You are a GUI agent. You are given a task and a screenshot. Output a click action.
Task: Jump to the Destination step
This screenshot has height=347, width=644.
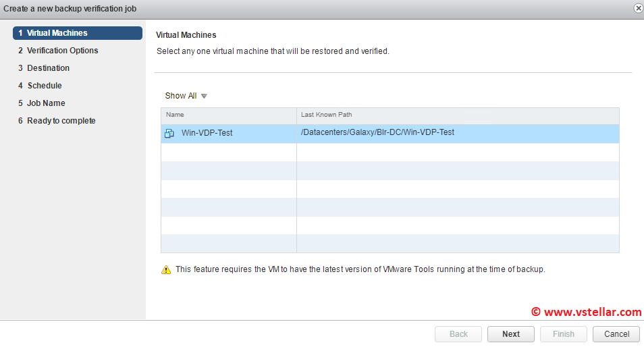point(48,68)
